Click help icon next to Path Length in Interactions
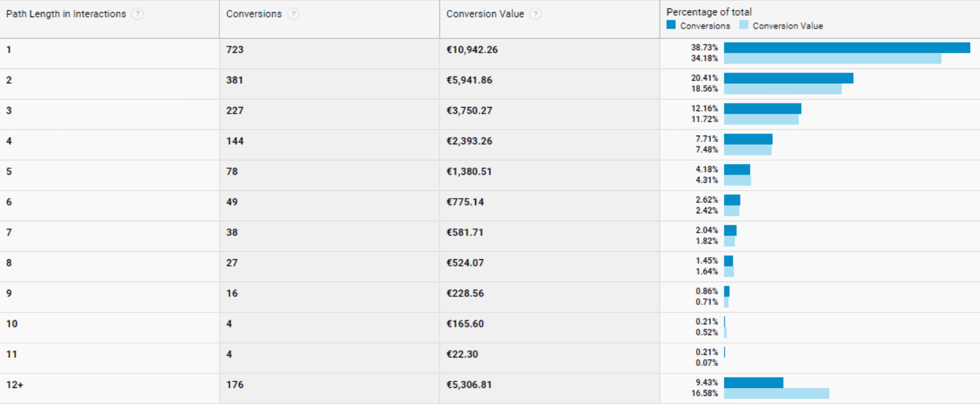The height and width of the screenshot is (404, 980). pos(137,14)
